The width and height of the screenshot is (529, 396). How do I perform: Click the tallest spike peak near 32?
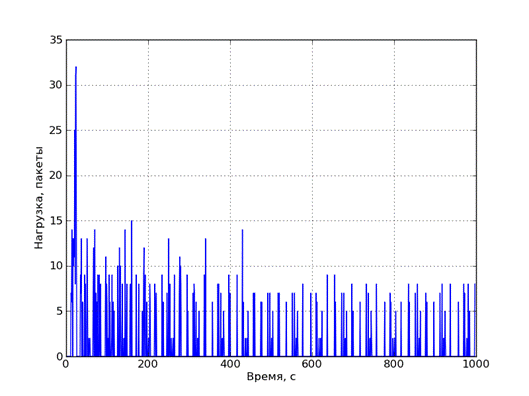(76, 67)
